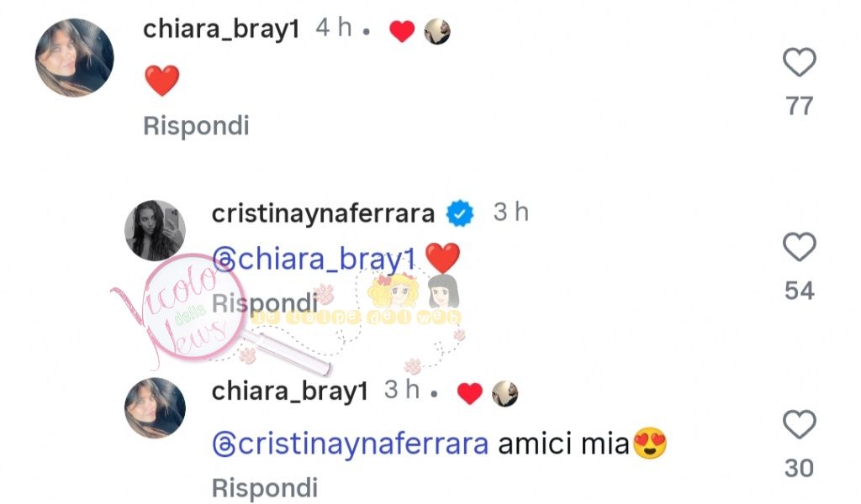Click the 77 likes count
This screenshot has height=504, width=861.
point(799,106)
